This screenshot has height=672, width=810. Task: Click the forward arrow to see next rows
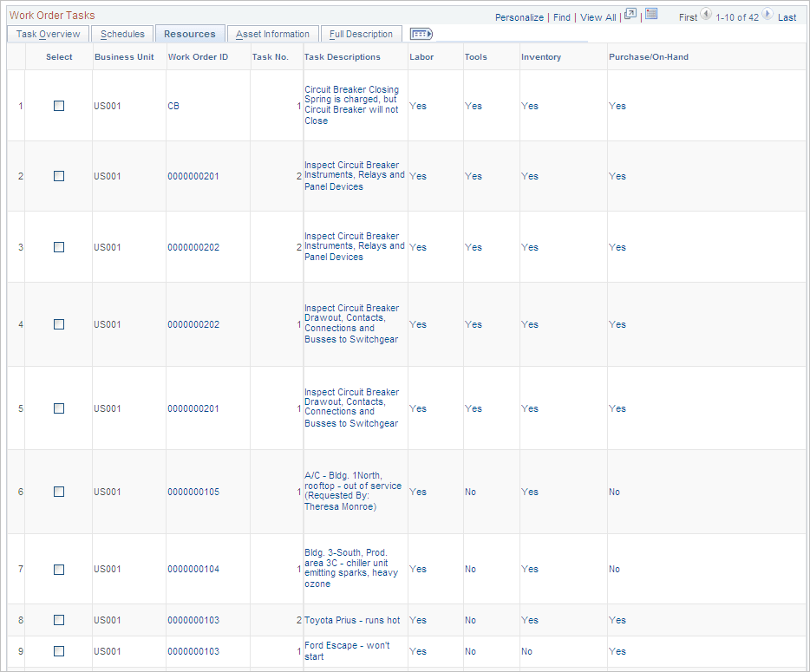click(768, 16)
